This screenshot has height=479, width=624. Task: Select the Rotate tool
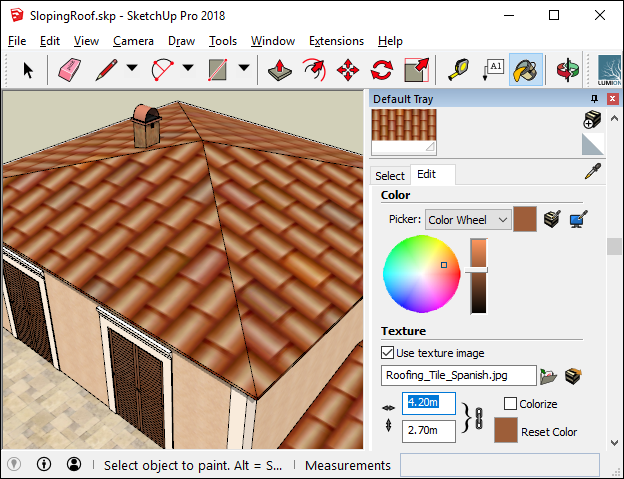pyautogui.click(x=382, y=69)
